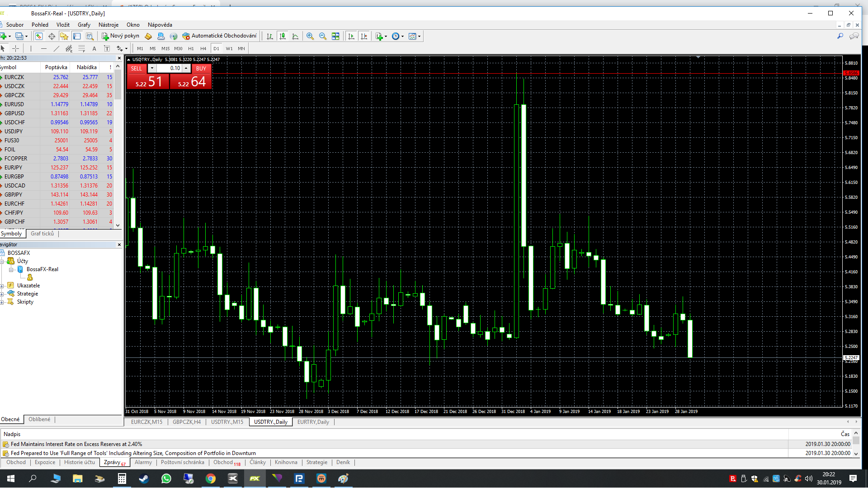Select the text A tool
This screenshot has height=488, width=868.
pos(94,48)
